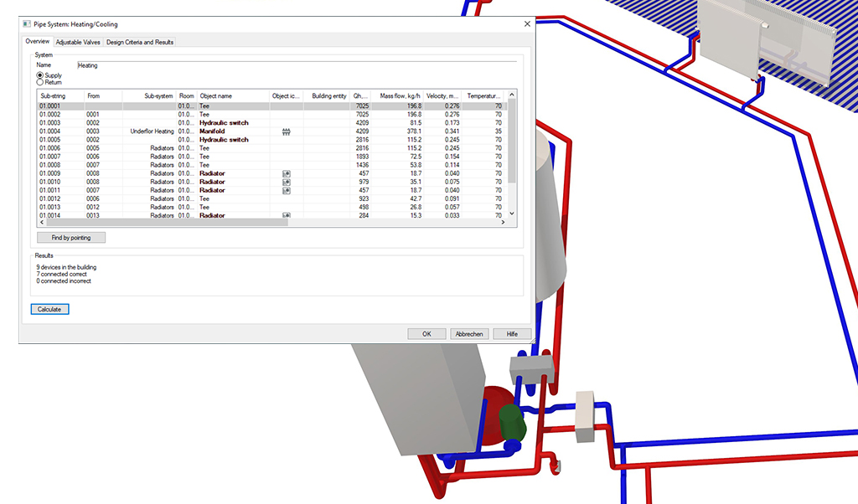Click the system Name input field
The width and height of the screenshot is (858, 504).
[293, 64]
